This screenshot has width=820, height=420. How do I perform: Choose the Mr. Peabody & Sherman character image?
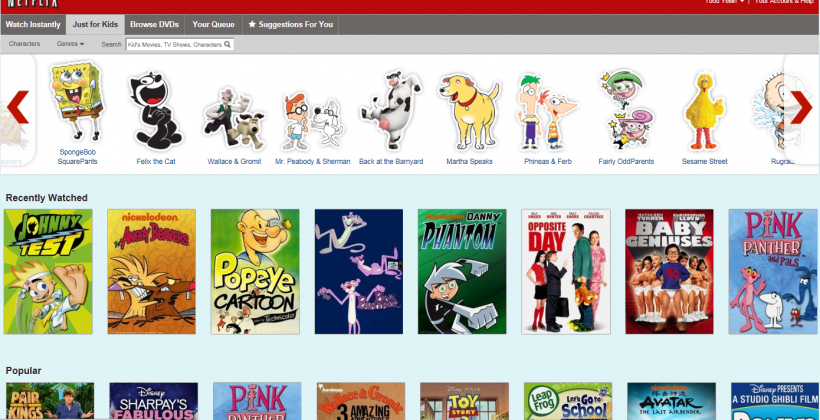[x=312, y=122]
